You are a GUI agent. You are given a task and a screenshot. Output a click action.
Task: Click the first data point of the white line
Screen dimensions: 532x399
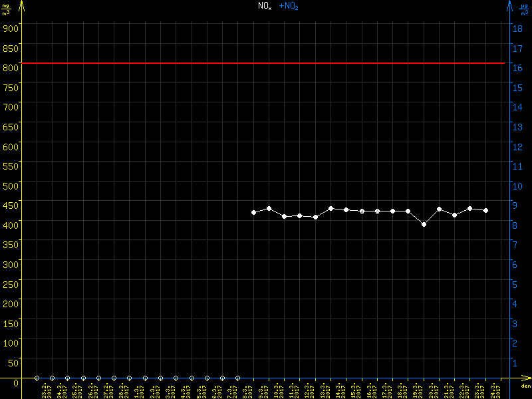(x=253, y=212)
